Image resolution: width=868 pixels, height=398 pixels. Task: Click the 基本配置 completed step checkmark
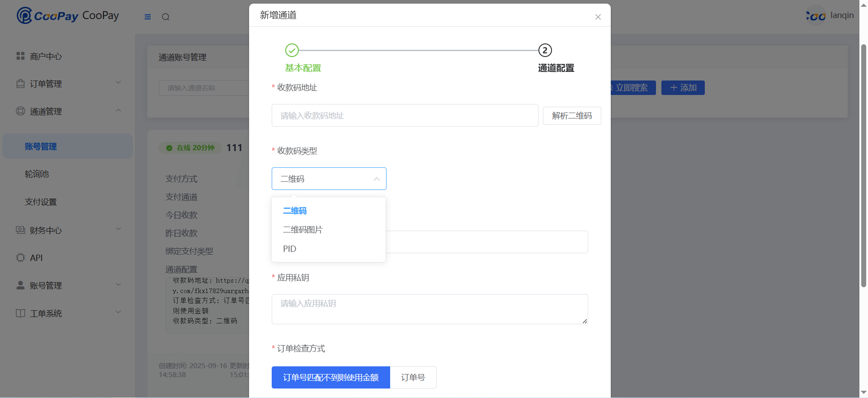[x=292, y=50]
